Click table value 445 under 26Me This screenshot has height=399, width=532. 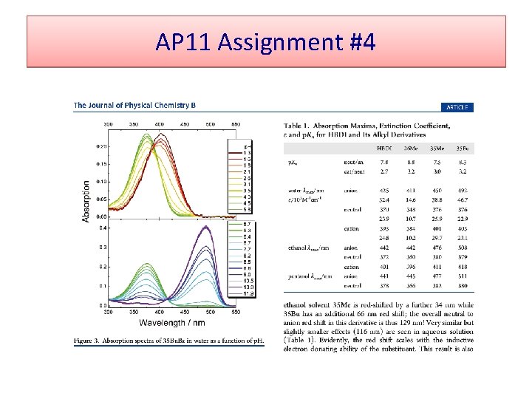411,276
